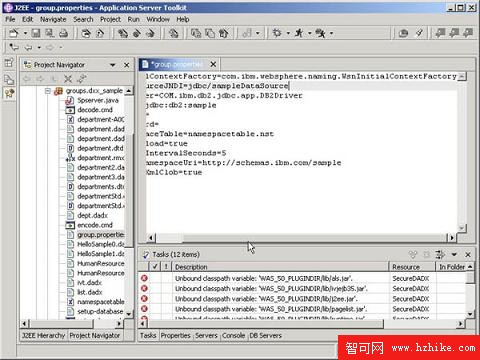Open the Project menu
Image resolution: width=480 pixels, height=360 pixels.
point(110,19)
